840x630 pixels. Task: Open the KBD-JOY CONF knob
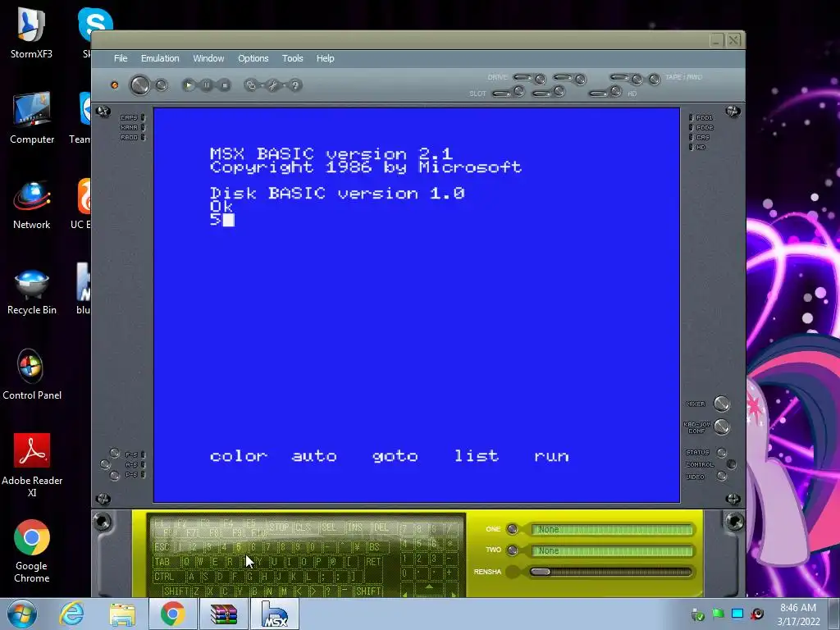pos(722,427)
